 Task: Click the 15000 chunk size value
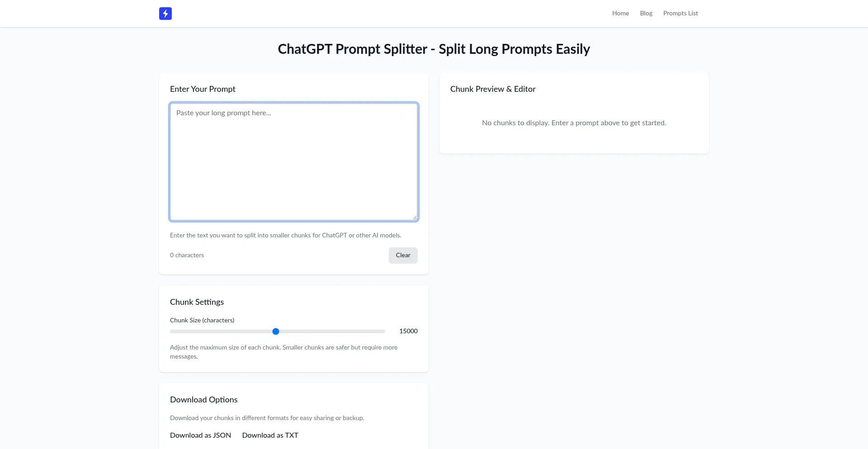tap(408, 331)
